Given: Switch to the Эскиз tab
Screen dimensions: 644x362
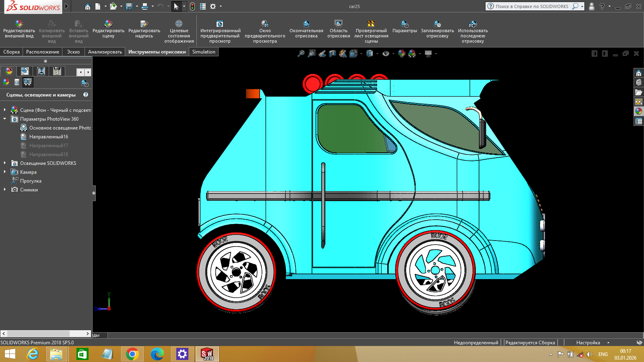Looking at the screenshot, I should [x=73, y=52].
